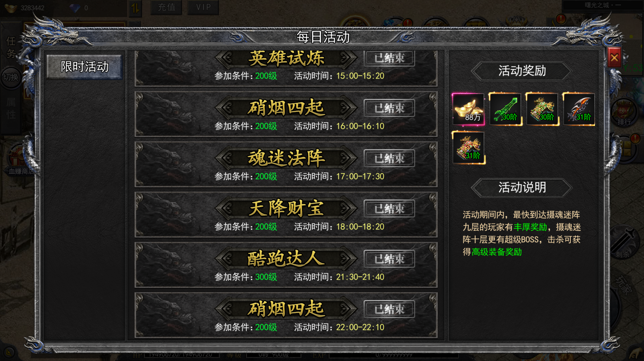Select the 魂迷法阵 activity entry

tap(286, 164)
